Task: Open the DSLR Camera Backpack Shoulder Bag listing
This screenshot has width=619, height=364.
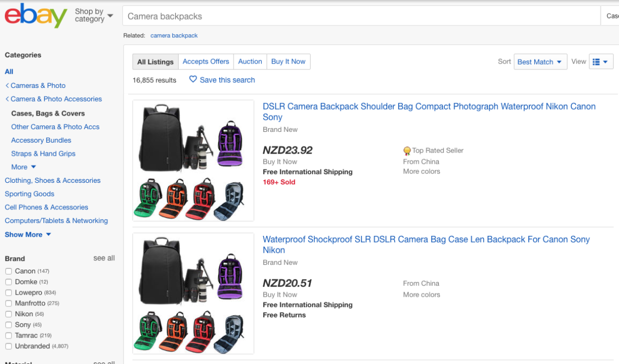Action: tap(429, 112)
